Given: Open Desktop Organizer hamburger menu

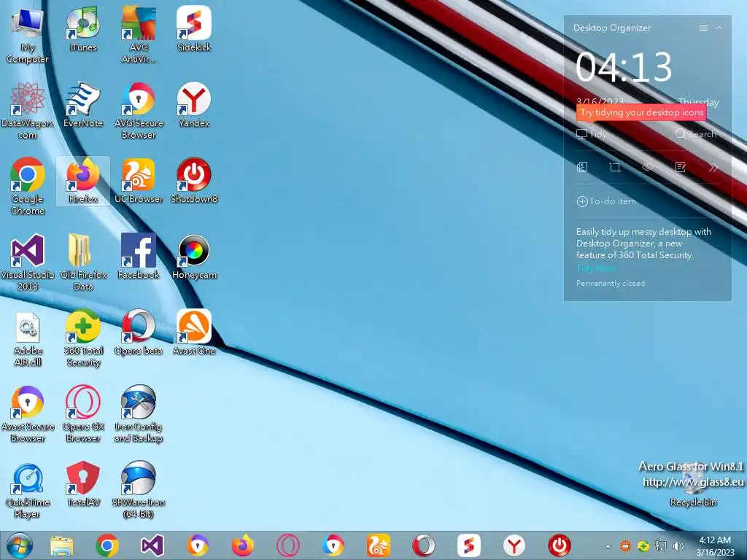Looking at the screenshot, I should [x=703, y=28].
